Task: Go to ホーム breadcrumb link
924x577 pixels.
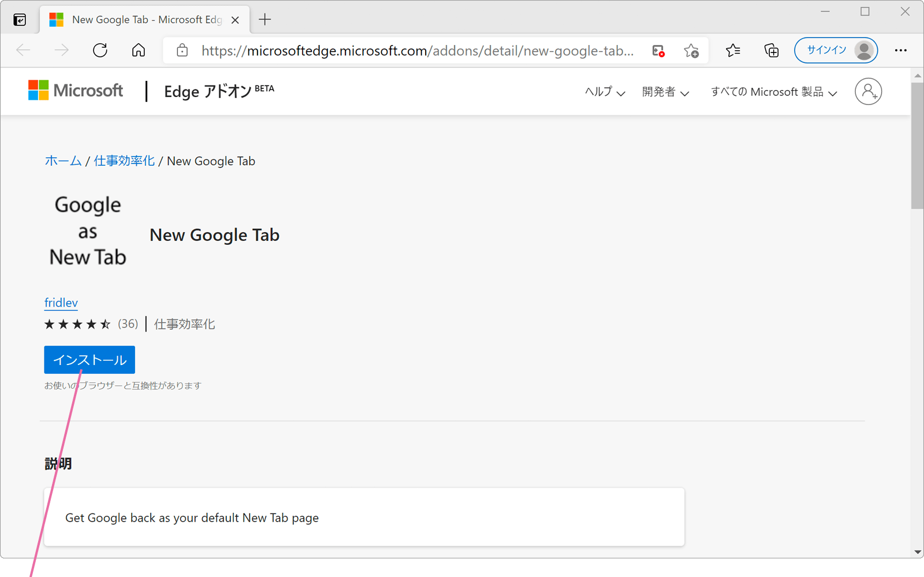Action: pyautogui.click(x=63, y=161)
